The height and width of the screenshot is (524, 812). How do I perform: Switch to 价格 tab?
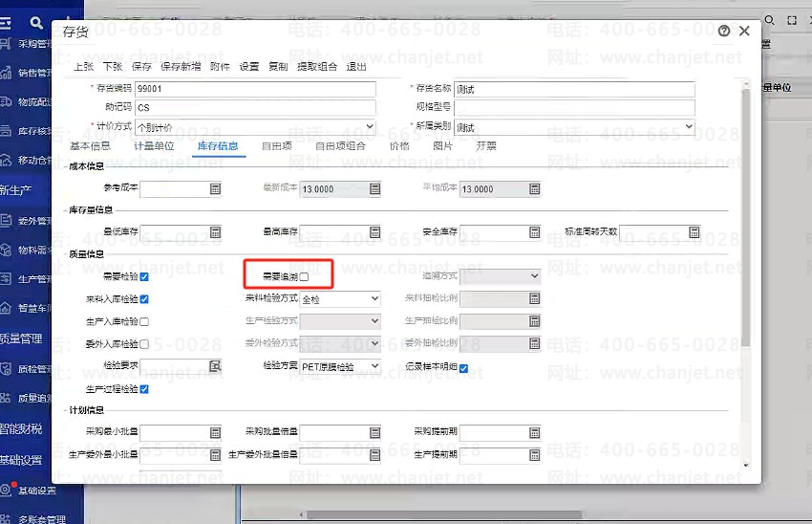tap(399, 146)
